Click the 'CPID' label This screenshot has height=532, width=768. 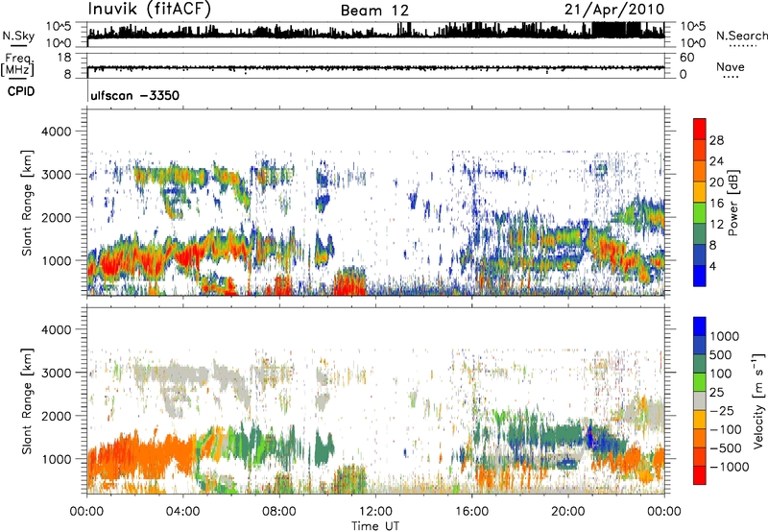[x=21, y=91]
